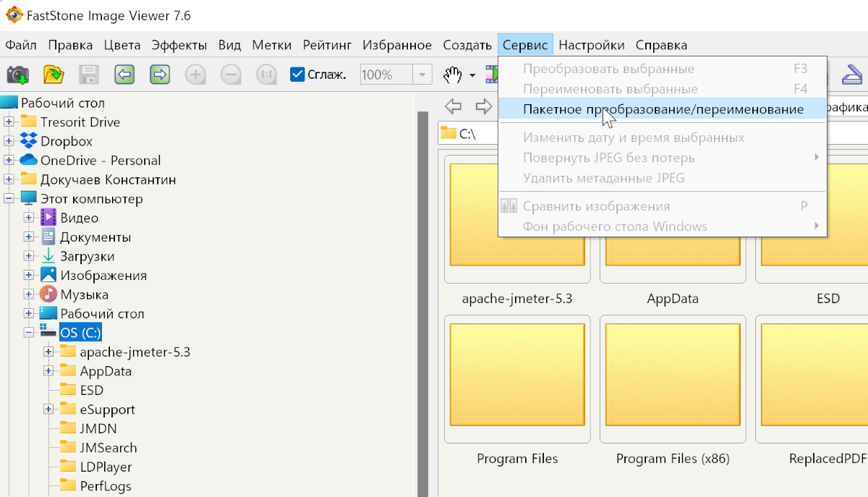The image size is (868, 497).
Task: Open the Избранное menu
Action: [x=397, y=45]
